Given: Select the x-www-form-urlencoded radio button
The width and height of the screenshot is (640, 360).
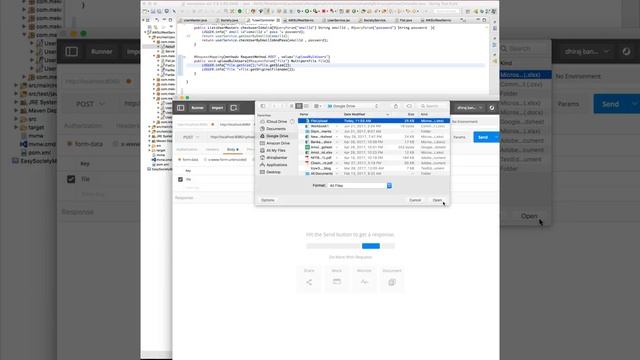Looking at the screenshot, I should [x=205, y=160].
